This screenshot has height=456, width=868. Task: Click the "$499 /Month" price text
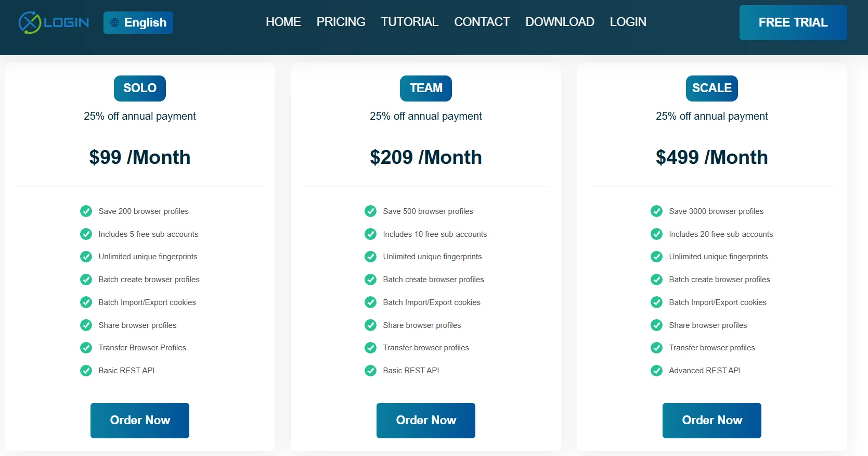tap(712, 157)
